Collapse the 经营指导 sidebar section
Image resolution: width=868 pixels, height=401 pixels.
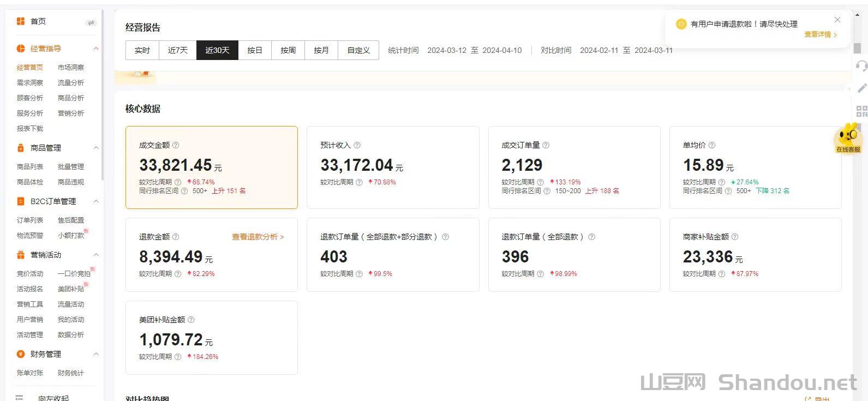(x=96, y=49)
